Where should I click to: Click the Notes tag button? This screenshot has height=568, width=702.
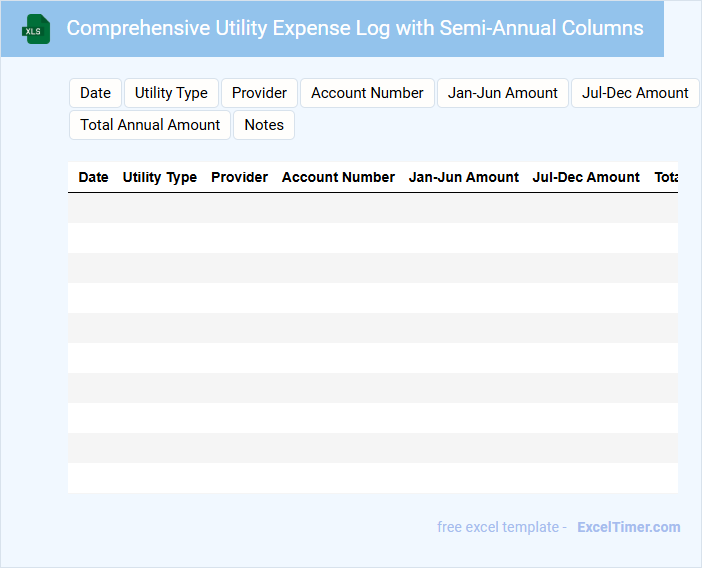(x=264, y=125)
